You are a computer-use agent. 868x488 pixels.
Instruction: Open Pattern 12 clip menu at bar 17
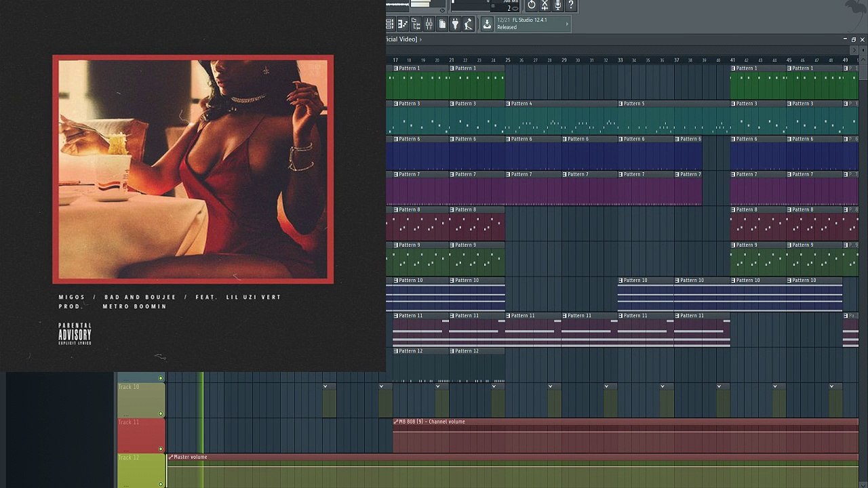tap(395, 351)
